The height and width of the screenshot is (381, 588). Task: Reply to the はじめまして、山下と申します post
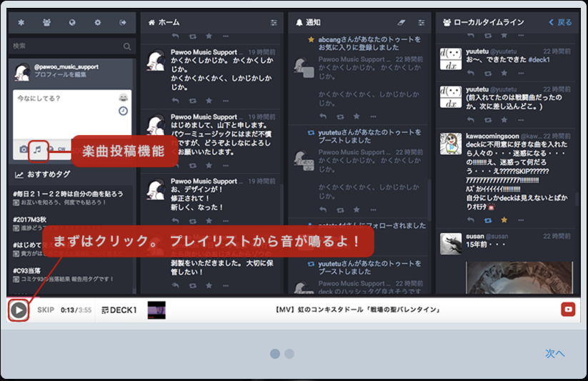[x=175, y=166]
